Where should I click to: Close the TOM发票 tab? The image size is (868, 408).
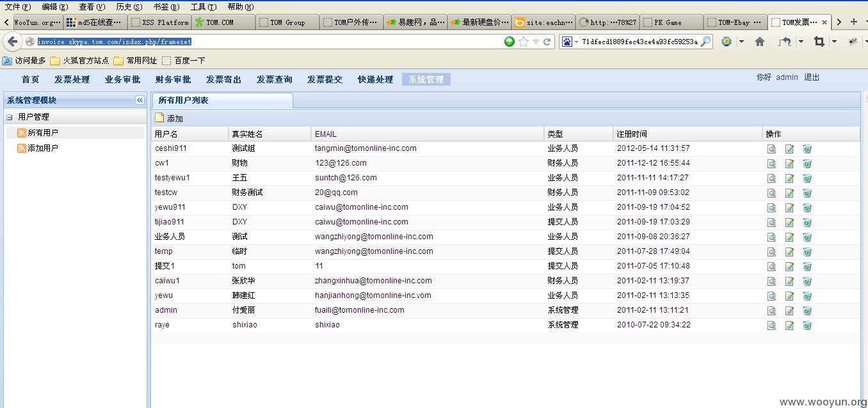824,22
